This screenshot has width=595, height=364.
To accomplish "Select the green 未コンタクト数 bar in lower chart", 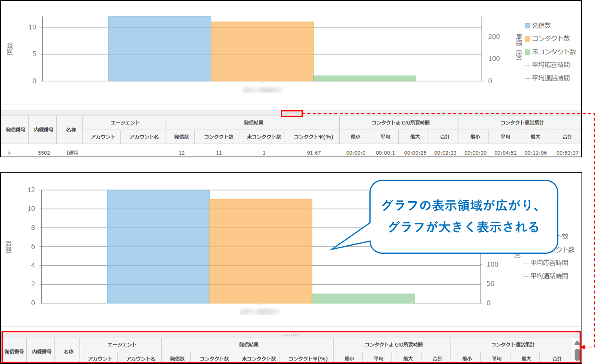I will [363, 298].
